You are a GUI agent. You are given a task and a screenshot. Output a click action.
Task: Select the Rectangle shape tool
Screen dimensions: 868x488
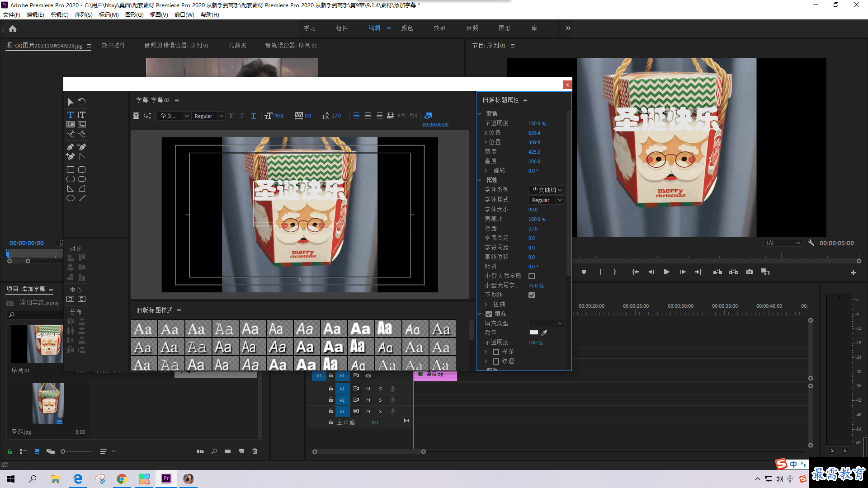(71, 169)
